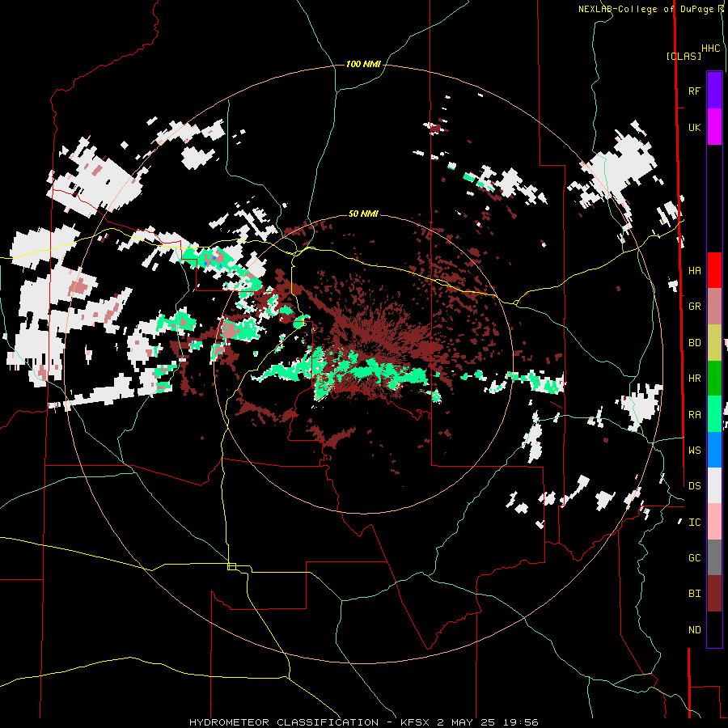Select the HR dark green legend block

point(714,379)
